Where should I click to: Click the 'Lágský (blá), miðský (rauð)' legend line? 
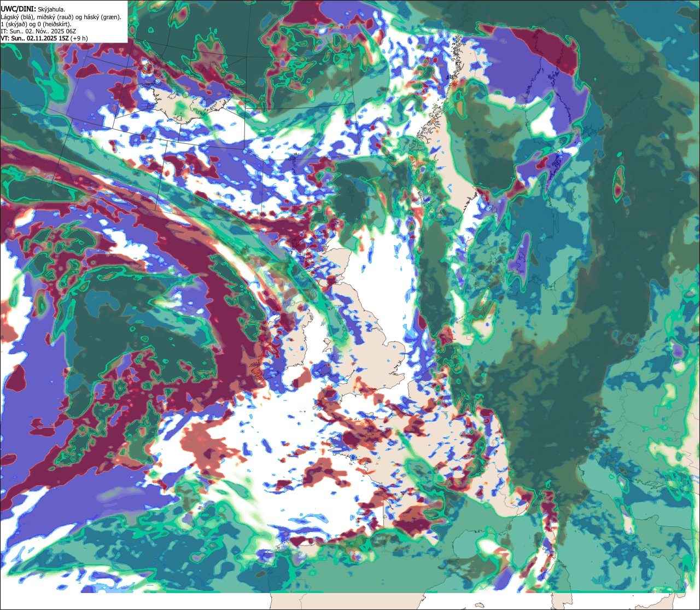(61, 17)
